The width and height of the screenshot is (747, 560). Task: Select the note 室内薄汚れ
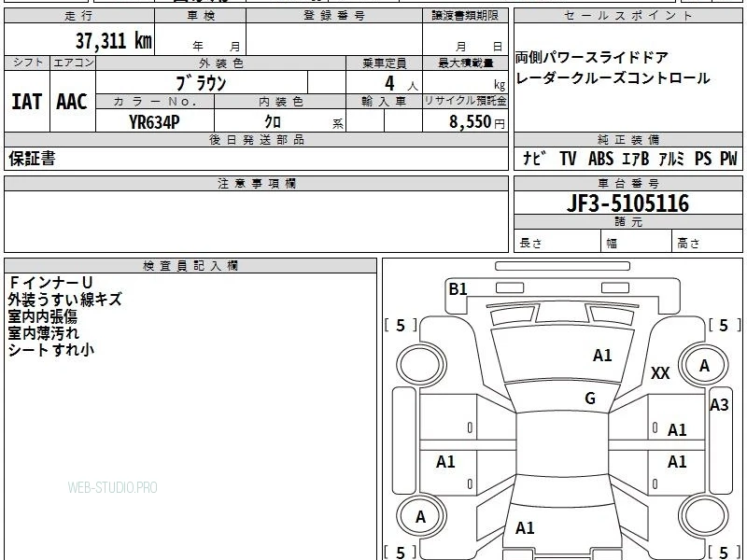43,333
